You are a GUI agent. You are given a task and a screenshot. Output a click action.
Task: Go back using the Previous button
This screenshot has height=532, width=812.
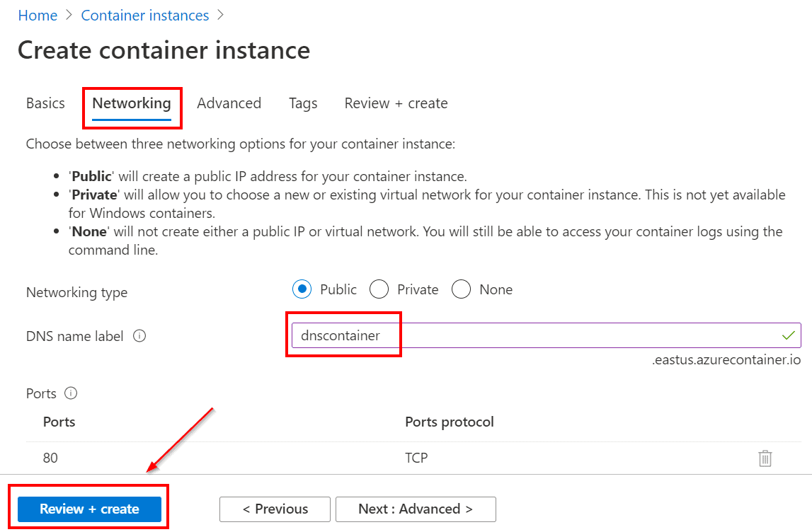(x=274, y=509)
